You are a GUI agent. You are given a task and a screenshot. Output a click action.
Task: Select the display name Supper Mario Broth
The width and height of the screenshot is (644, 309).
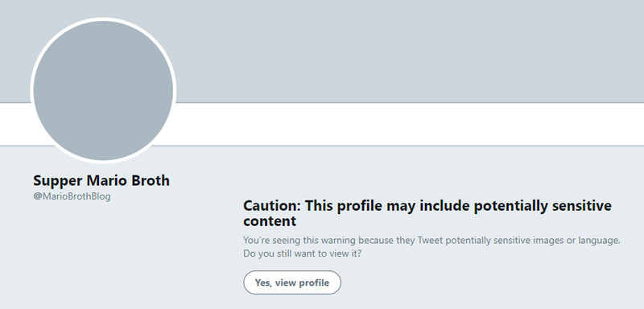click(x=101, y=180)
